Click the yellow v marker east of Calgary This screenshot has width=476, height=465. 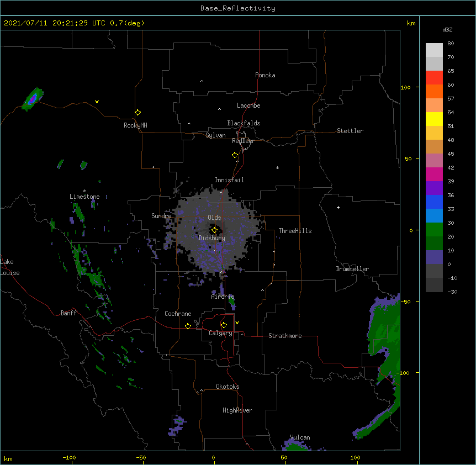tap(237, 323)
